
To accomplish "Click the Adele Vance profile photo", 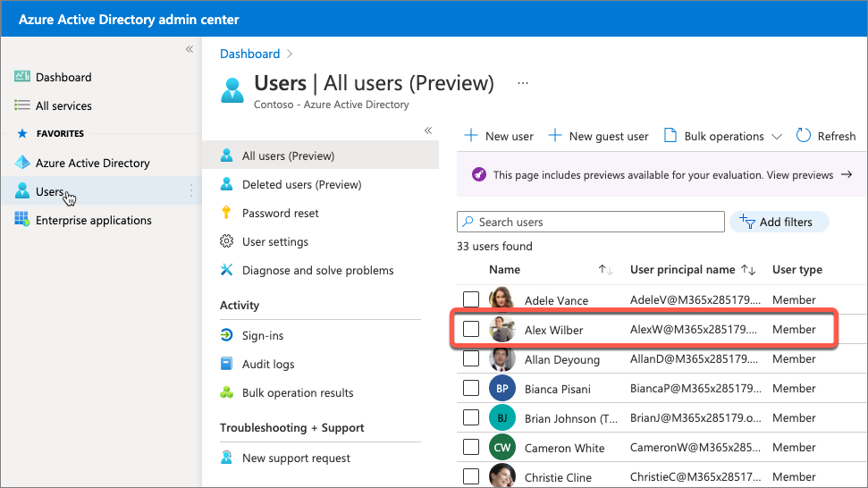I will pyautogui.click(x=501, y=298).
